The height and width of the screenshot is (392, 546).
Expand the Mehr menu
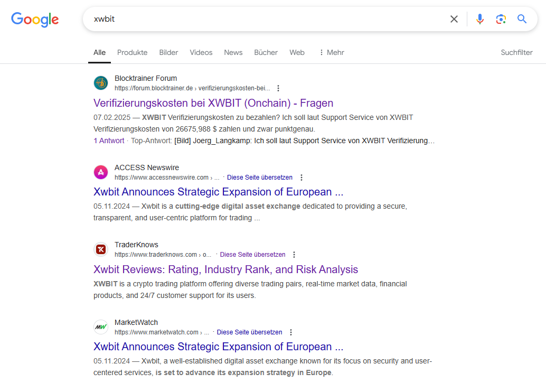pyautogui.click(x=332, y=53)
